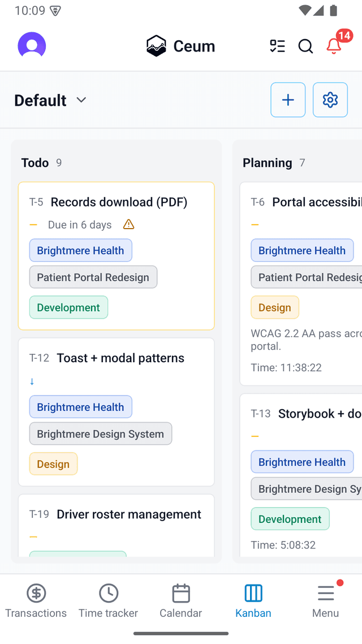
Task: Select the Kanban tab
Action: point(253,601)
